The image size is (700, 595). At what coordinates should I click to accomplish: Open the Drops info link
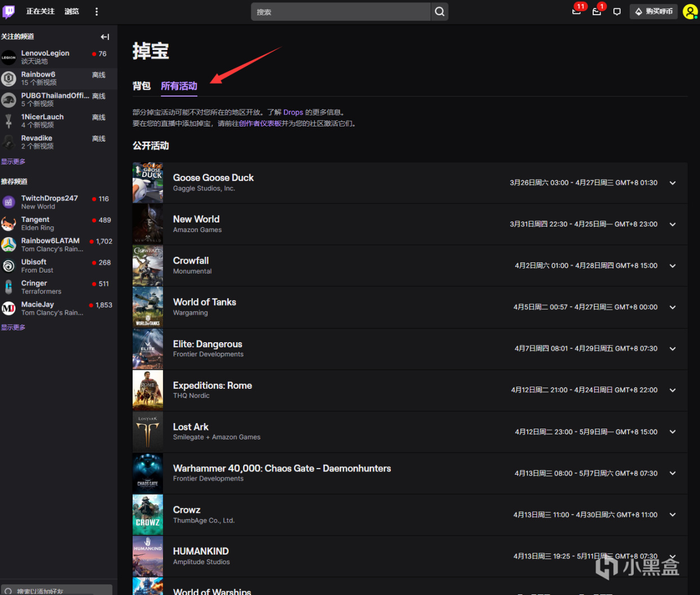coord(293,112)
